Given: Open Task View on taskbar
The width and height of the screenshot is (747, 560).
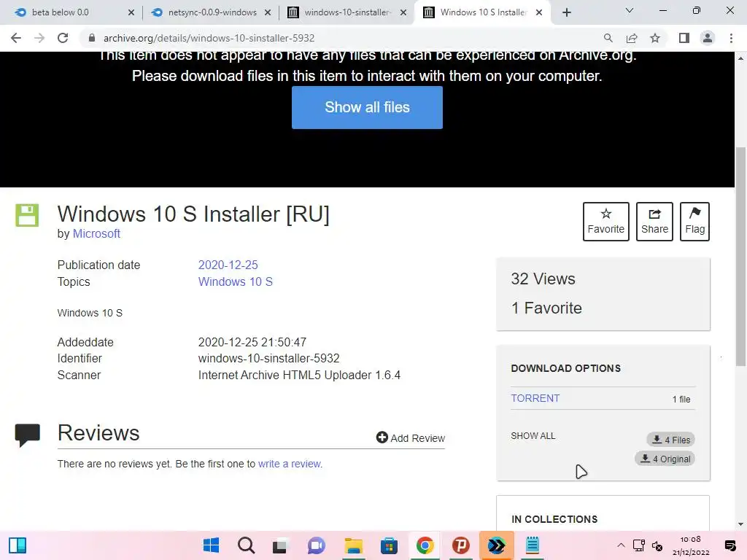Looking at the screenshot, I should (281, 545).
